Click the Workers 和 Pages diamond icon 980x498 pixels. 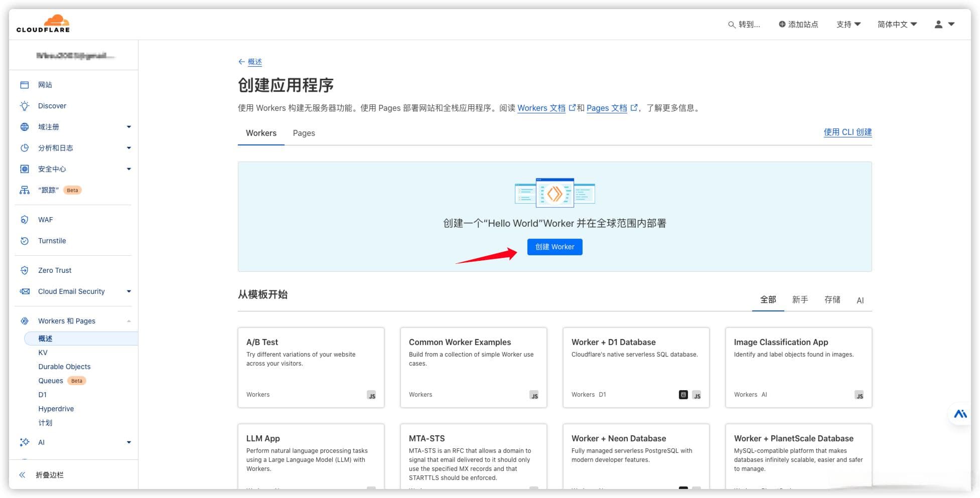[x=24, y=321]
